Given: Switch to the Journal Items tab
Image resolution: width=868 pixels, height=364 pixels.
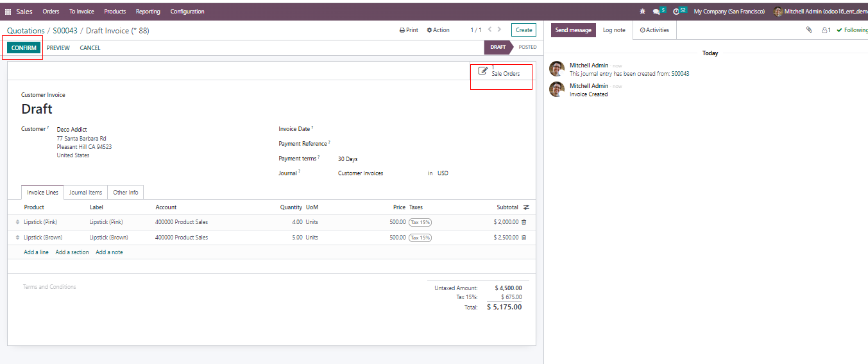Looking at the screenshot, I should click(85, 193).
